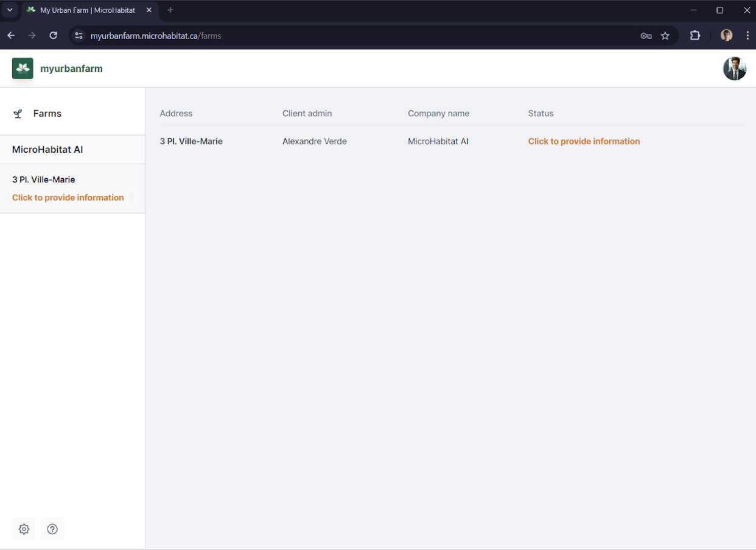
Task: Click the address bar URL field
Action: click(359, 36)
